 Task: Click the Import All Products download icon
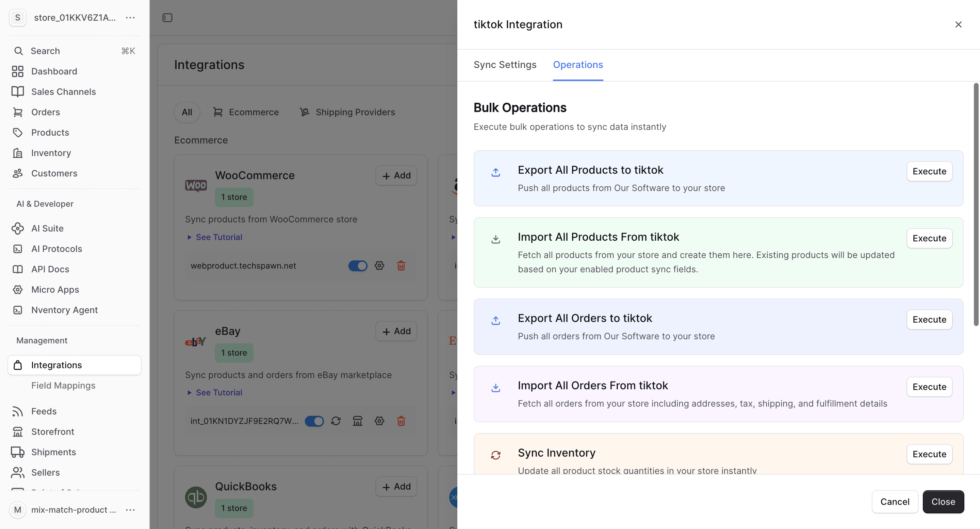[495, 239]
